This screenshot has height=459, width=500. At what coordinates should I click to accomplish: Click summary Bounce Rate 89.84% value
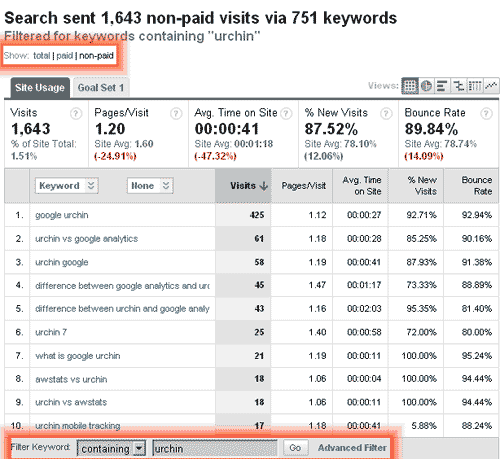tap(431, 129)
